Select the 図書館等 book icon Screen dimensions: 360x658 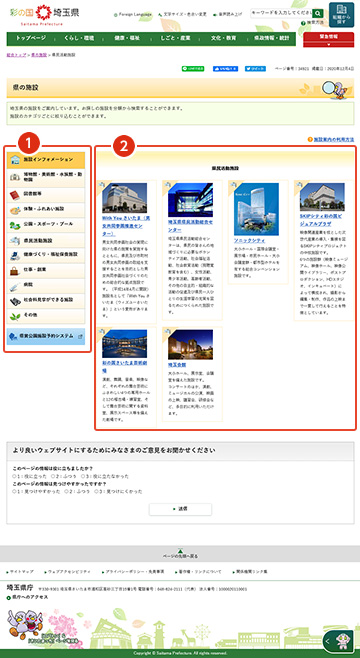point(15,195)
